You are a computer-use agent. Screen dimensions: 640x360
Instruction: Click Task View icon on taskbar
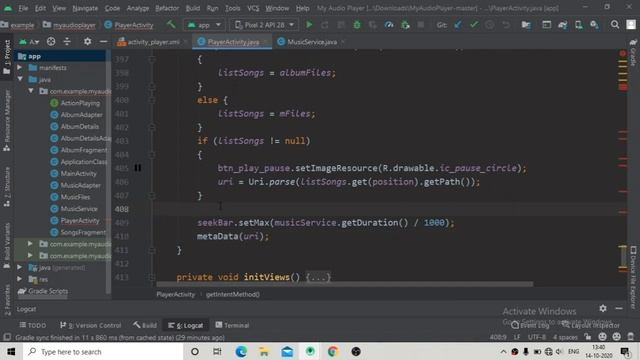(217, 351)
